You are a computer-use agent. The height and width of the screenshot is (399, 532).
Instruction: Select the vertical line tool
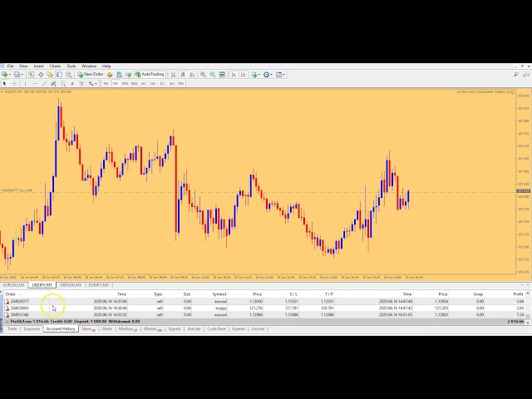[x=25, y=83]
